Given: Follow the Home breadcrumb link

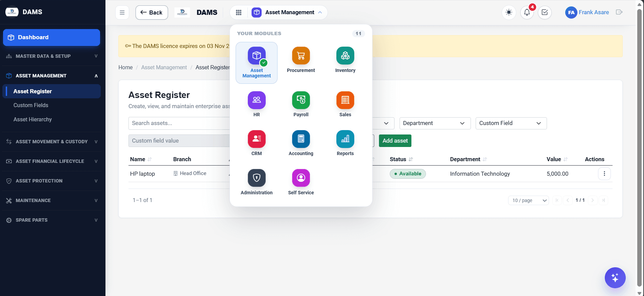Looking at the screenshot, I should (x=125, y=68).
